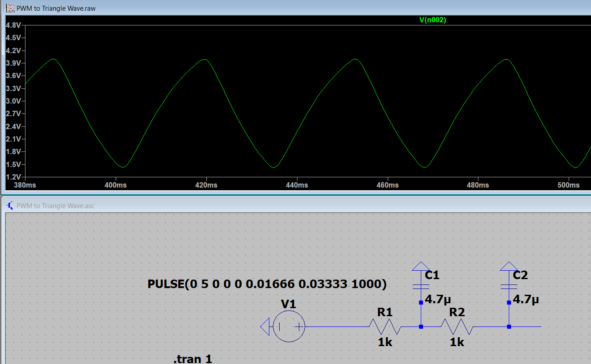Select capacitor C1 symbol
The width and height of the screenshot is (591, 364).
click(x=421, y=287)
